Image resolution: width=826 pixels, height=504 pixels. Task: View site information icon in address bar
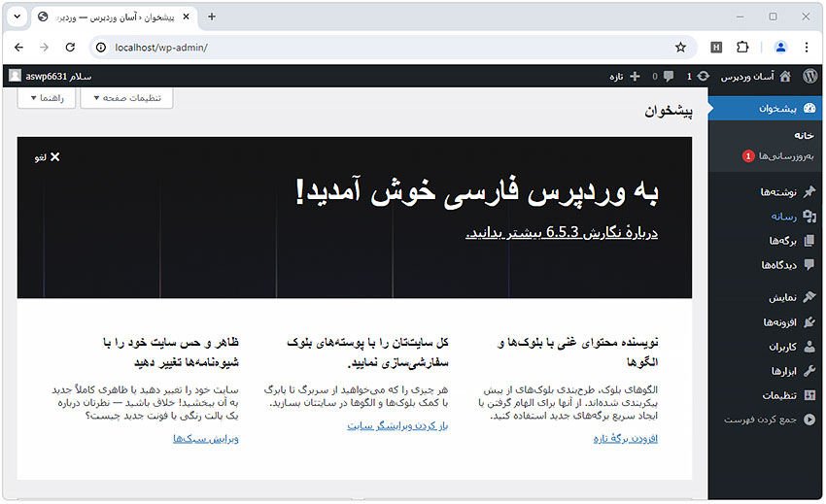[101, 48]
